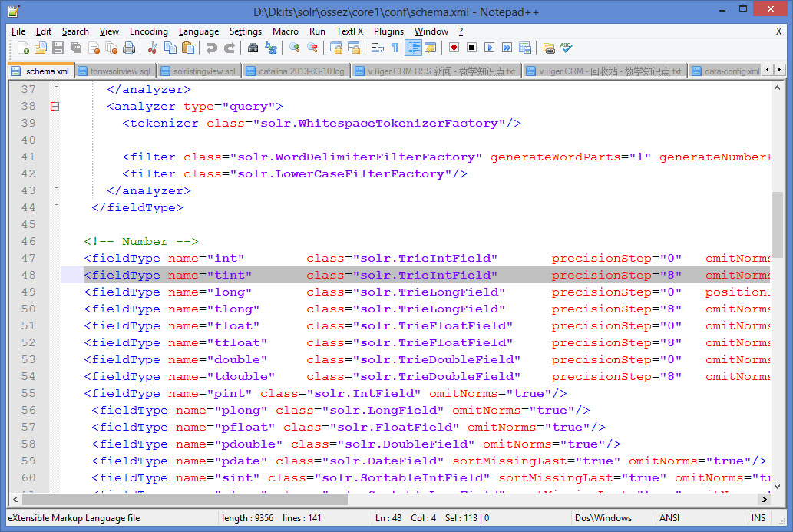Image resolution: width=793 pixels, height=532 pixels.
Task: Cut selection with scissors icon
Action: click(x=152, y=48)
